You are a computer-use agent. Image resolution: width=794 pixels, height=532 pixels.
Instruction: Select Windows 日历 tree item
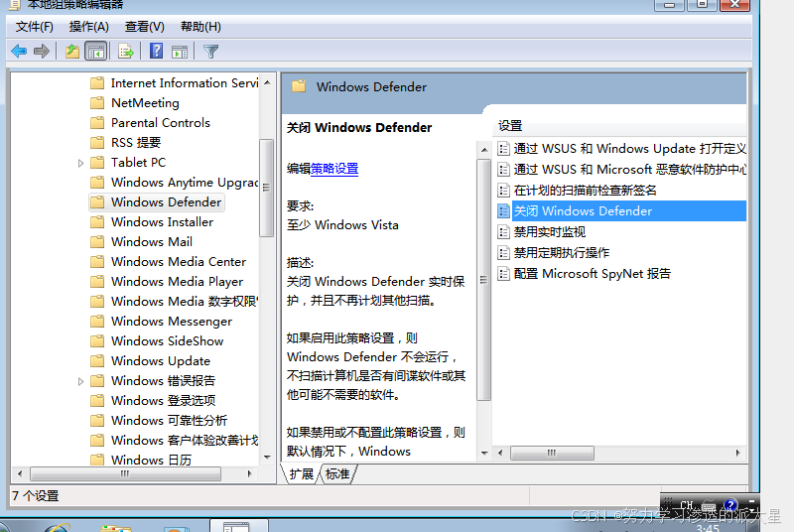[151, 460]
